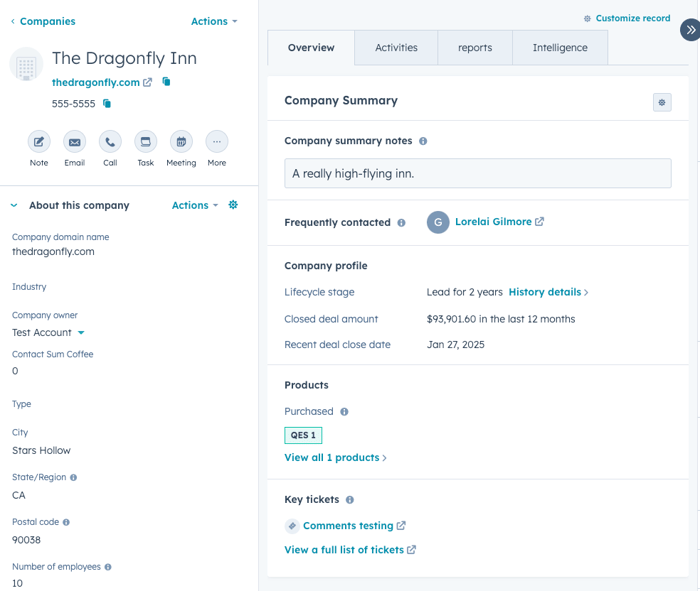Collapse the right sidebar double-arrow button

[689, 30]
